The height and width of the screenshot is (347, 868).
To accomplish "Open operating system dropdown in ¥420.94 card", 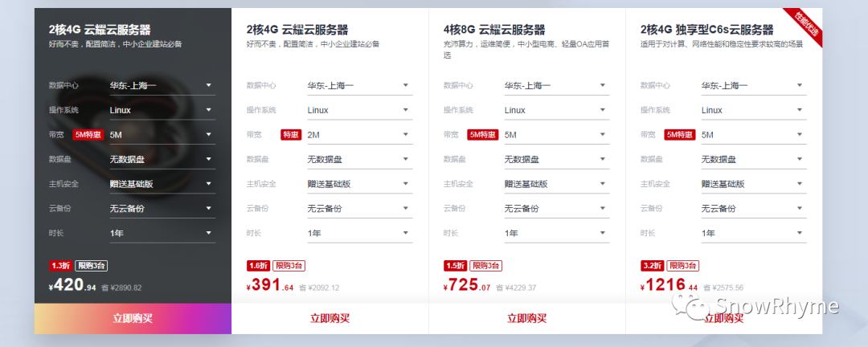I will click(162, 110).
